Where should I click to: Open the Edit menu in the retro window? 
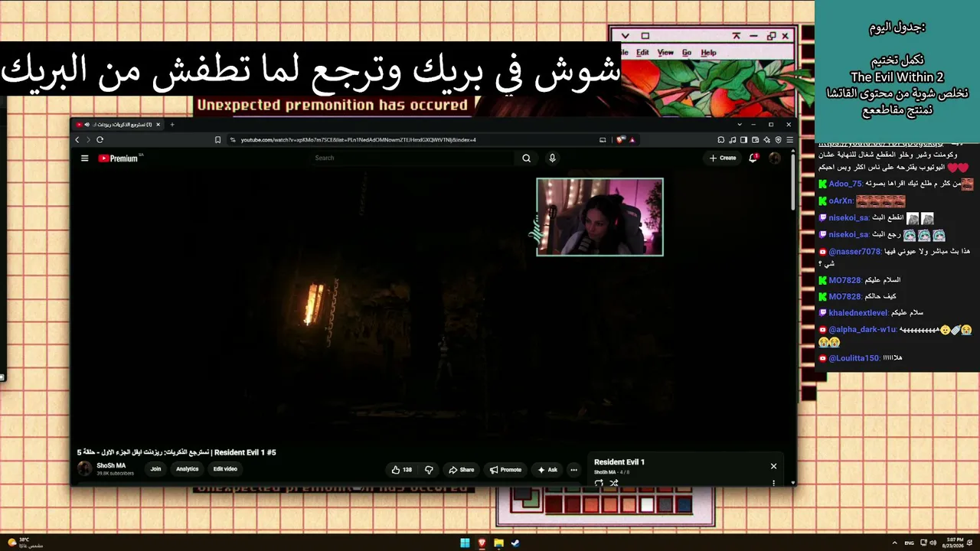coord(642,53)
